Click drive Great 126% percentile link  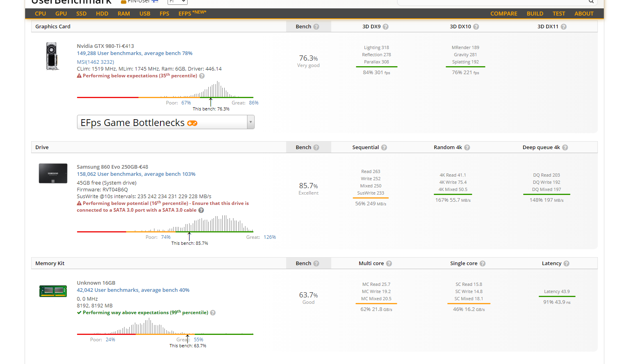click(270, 237)
